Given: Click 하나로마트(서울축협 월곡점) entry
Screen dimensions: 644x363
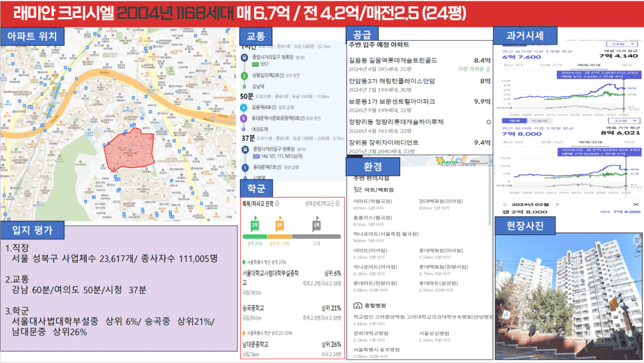Looking at the screenshot, I should 385,234.
